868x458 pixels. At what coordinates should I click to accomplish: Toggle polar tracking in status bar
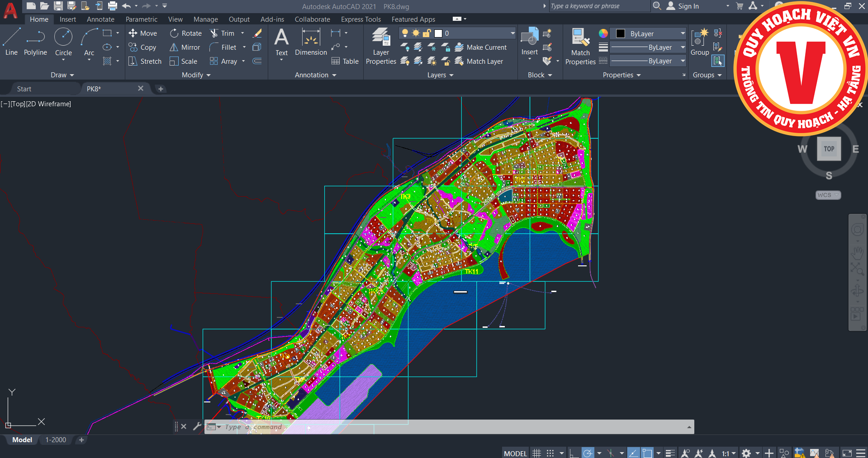(588, 453)
